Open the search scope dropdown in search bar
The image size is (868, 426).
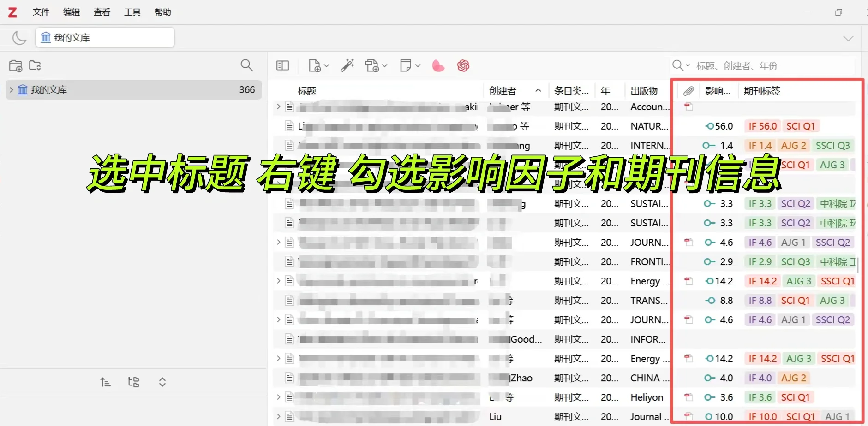click(687, 65)
